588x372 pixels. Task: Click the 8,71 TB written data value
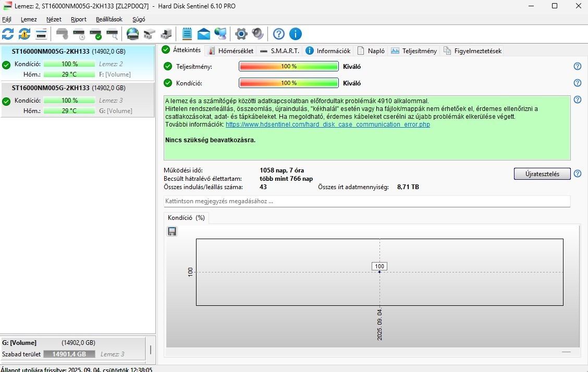click(x=408, y=187)
